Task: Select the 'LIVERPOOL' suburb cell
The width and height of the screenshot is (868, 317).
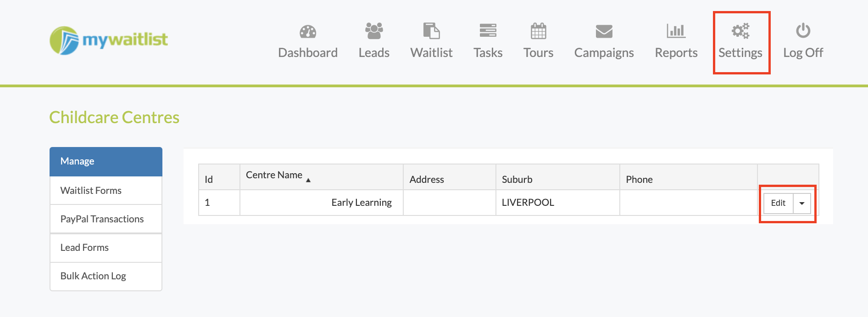Action: pos(557,203)
